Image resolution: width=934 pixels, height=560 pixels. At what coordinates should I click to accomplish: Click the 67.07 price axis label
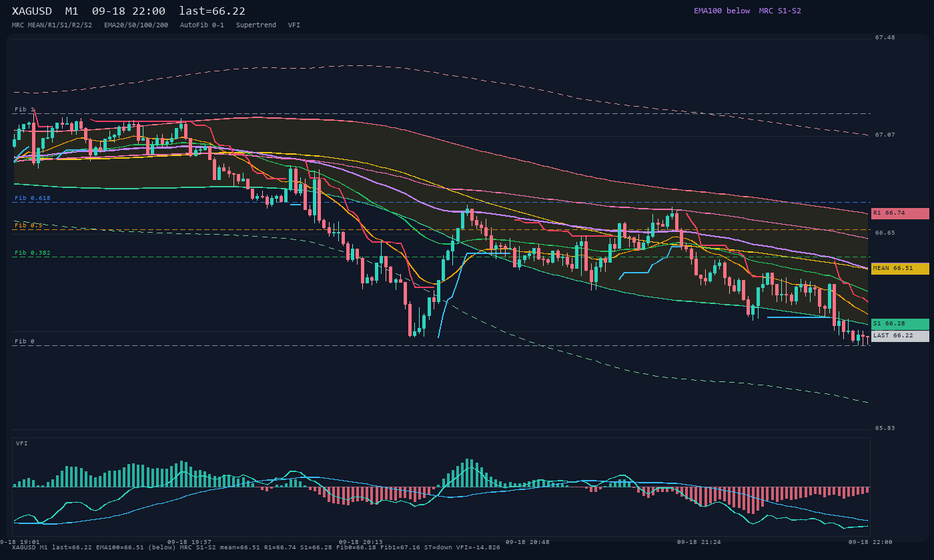[x=885, y=135]
